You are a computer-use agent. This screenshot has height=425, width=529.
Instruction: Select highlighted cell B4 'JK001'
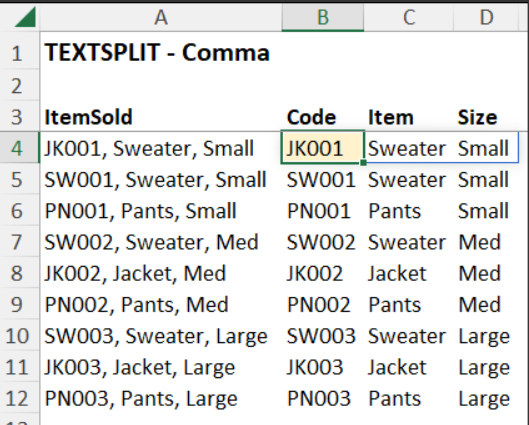(x=323, y=148)
